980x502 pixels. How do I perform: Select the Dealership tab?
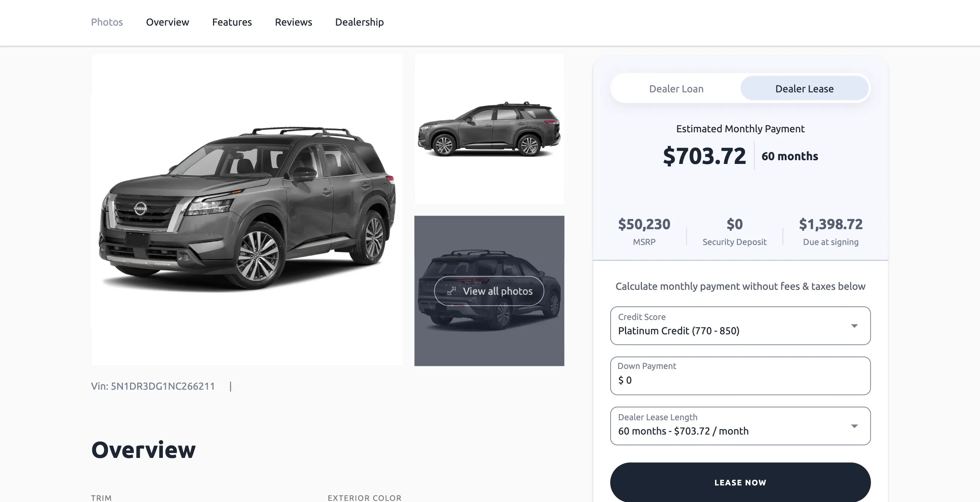(x=359, y=22)
